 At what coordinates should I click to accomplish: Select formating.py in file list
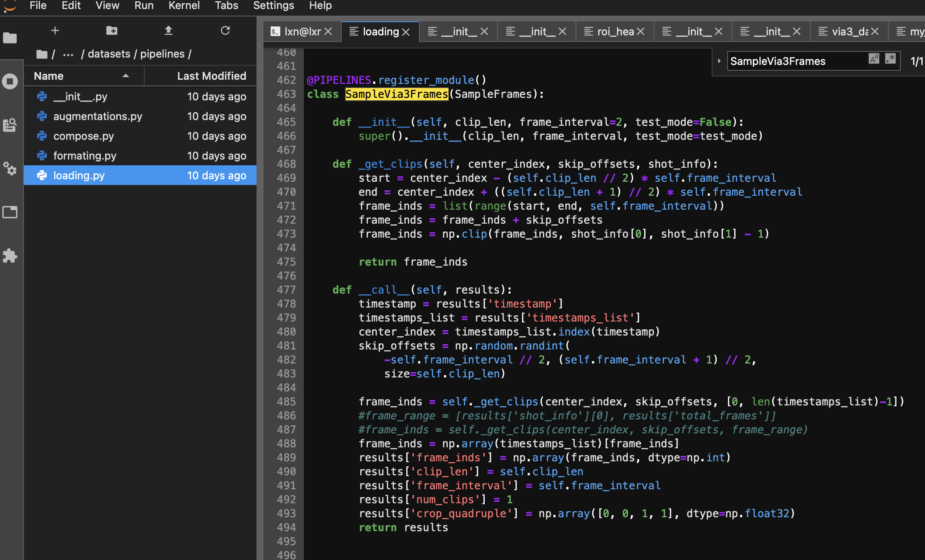point(140,156)
